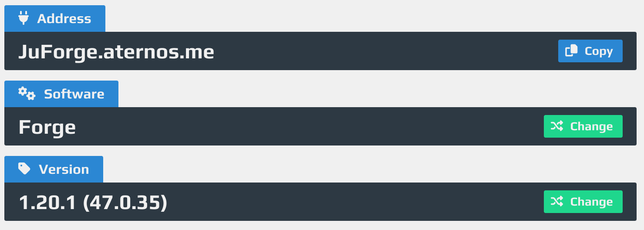Click the 1.20.1 (47.0.35) version text

click(93, 203)
